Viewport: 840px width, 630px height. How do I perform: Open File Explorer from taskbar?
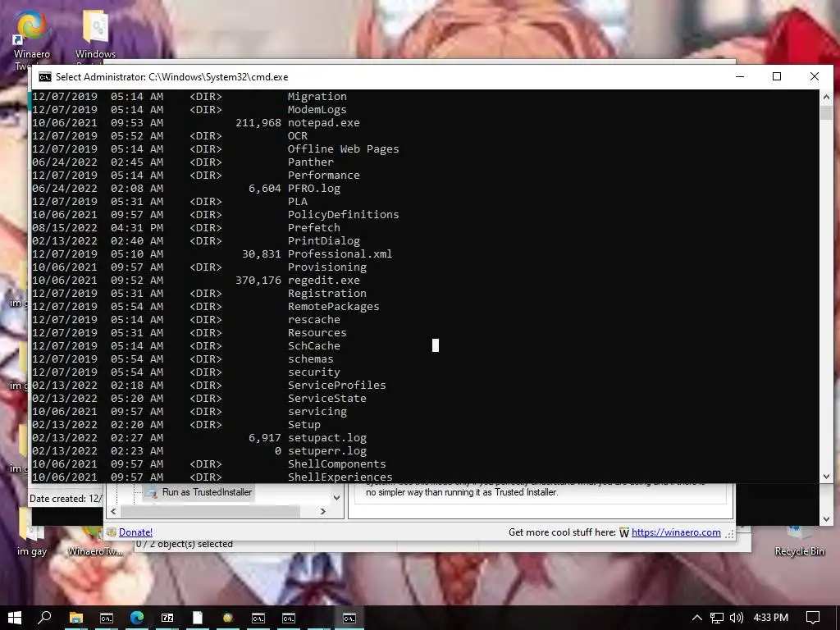click(x=76, y=618)
